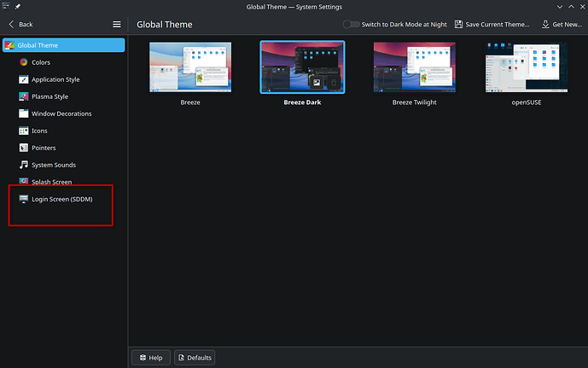Screen dimensions: 588x368
Task: Minimize window with down chevron
Action: point(560,7)
